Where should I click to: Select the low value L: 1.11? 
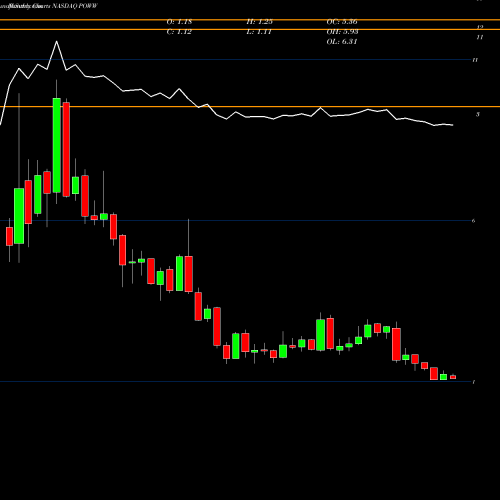pos(259,32)
